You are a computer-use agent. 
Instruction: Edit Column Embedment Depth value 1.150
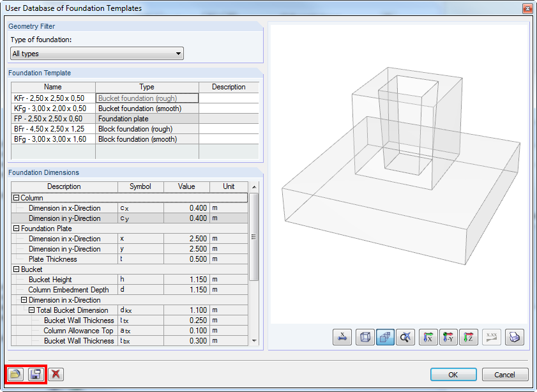click(186, 290)
